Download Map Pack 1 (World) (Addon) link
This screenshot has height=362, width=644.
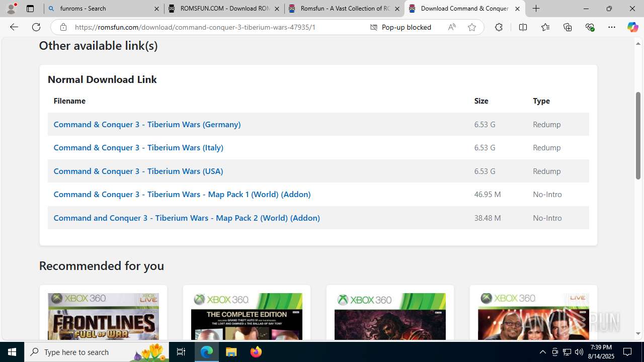(182, 194)
